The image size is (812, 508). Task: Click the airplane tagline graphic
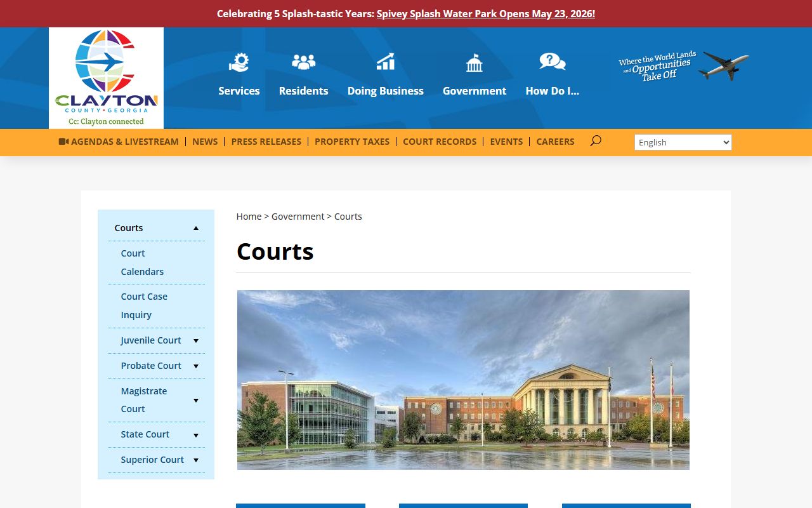684,66
